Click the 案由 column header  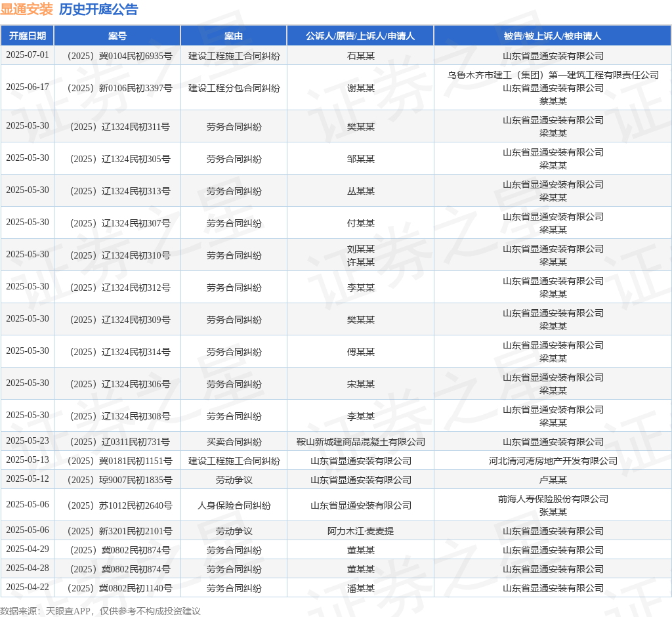point(234,36)
